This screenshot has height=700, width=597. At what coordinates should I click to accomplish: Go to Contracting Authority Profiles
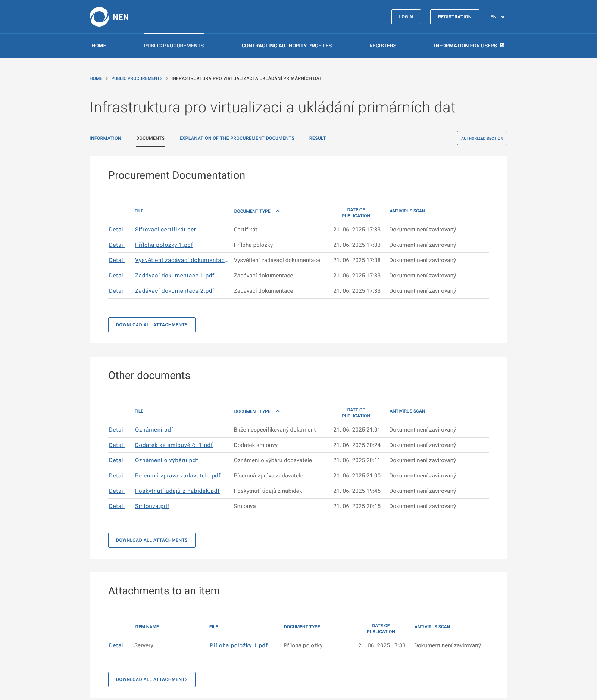[x=286, y=46]
